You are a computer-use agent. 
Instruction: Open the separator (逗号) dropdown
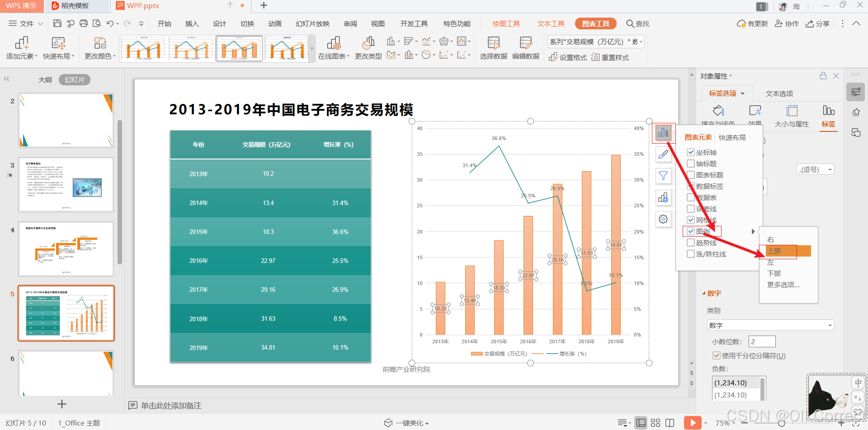816,170
